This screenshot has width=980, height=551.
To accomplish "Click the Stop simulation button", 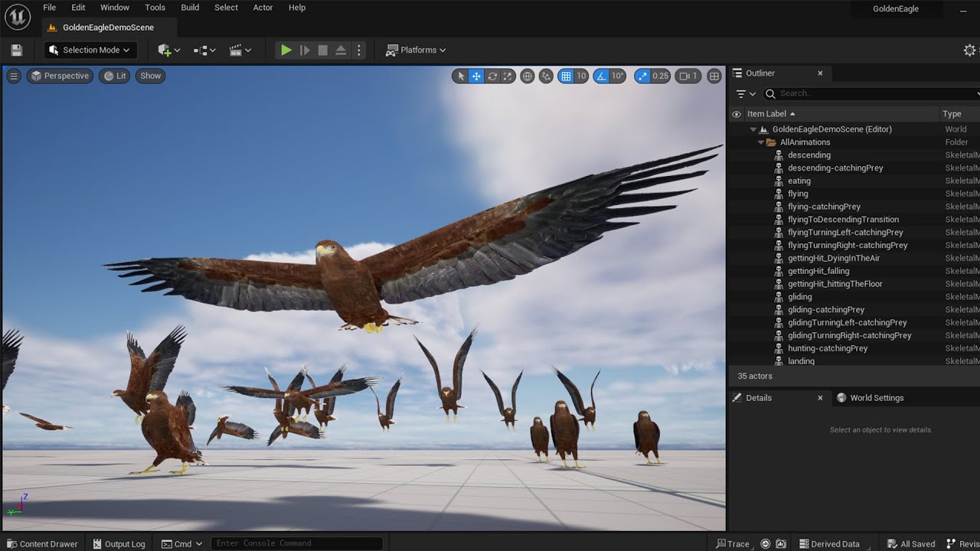I will pos(323,51).
